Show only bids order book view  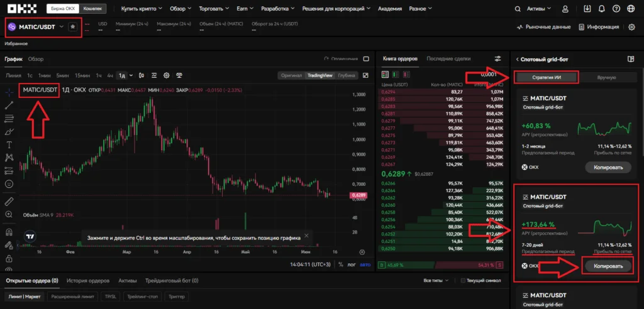[396, 74]
